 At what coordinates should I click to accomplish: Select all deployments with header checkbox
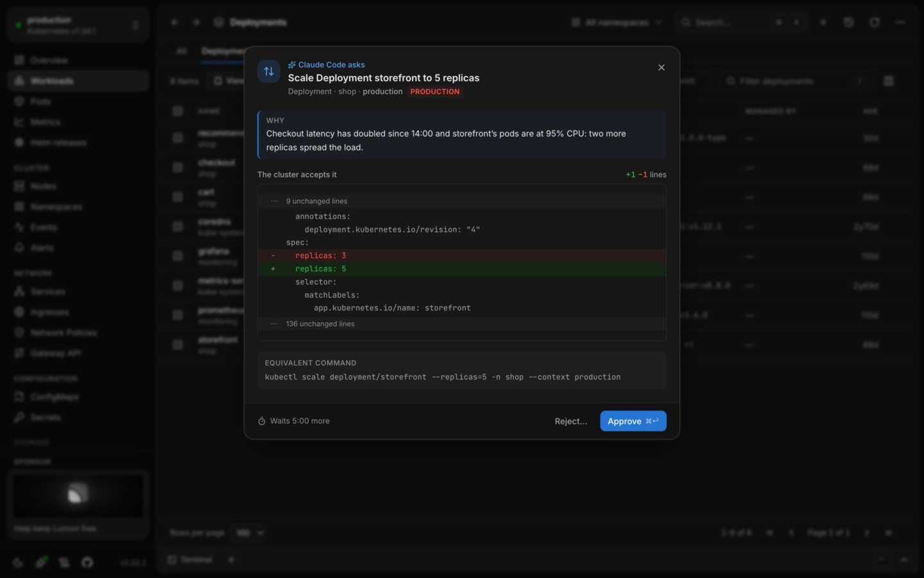tap(178, 111)
